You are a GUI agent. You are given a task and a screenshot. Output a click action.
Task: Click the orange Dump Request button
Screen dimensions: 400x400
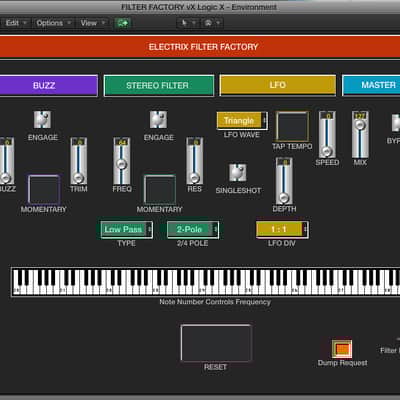click(x=342, y=349)
